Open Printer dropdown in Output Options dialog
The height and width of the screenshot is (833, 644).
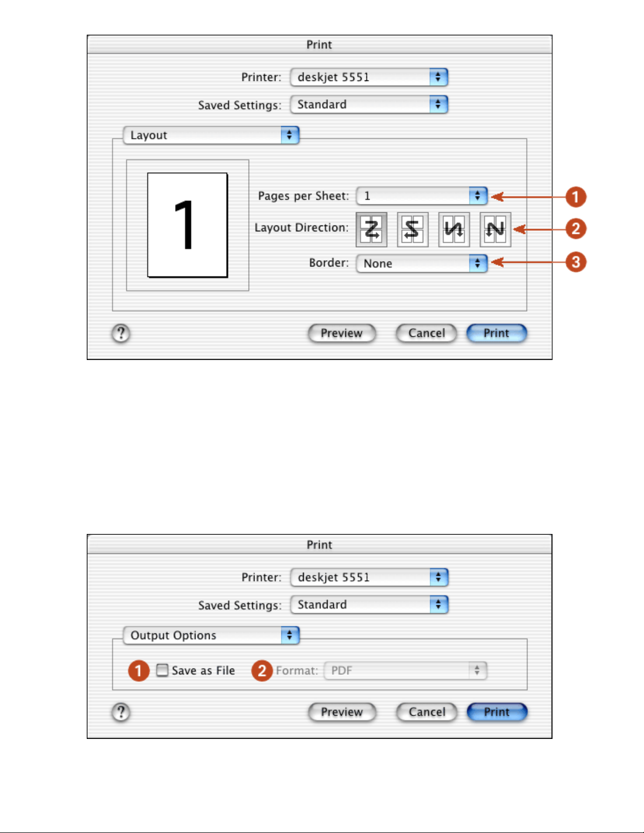tap(369, 578)
